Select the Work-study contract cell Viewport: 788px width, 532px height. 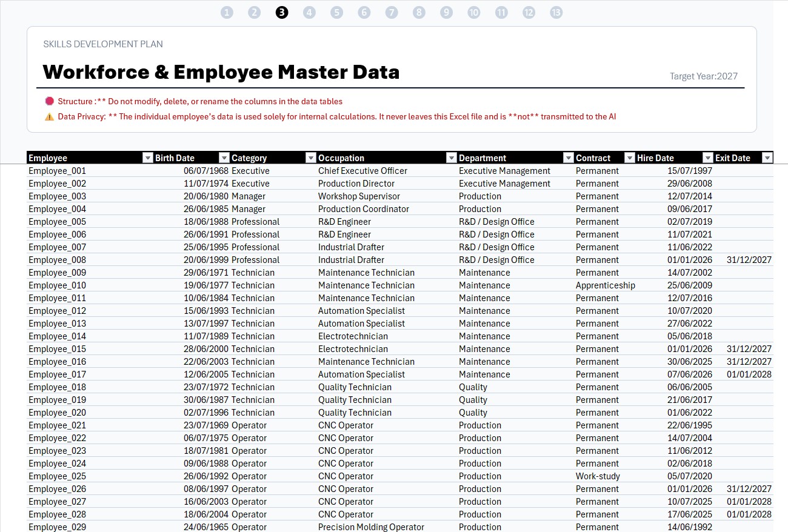pyautogui.click(x=605, y=476)
